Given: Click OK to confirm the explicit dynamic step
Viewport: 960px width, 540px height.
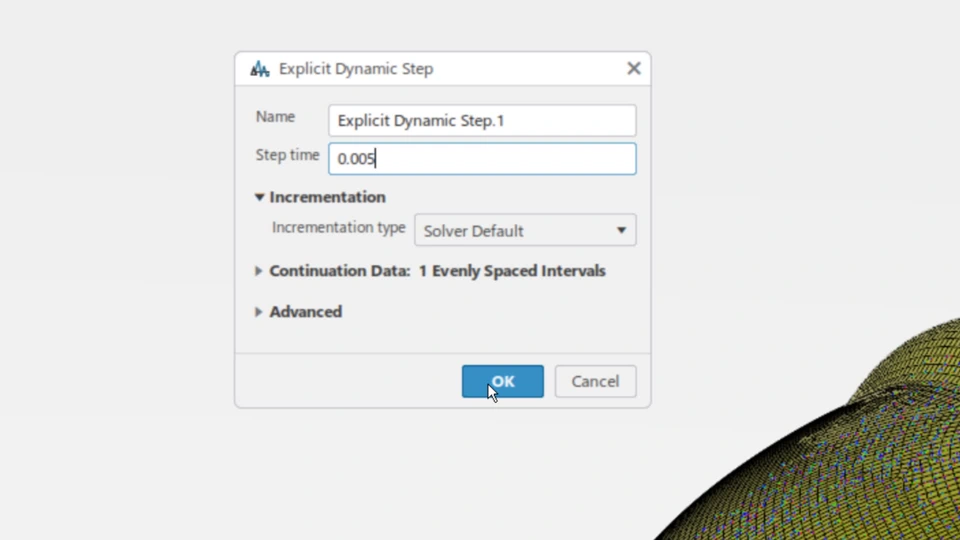Looking at the screenshot, I should pos(503,381).
